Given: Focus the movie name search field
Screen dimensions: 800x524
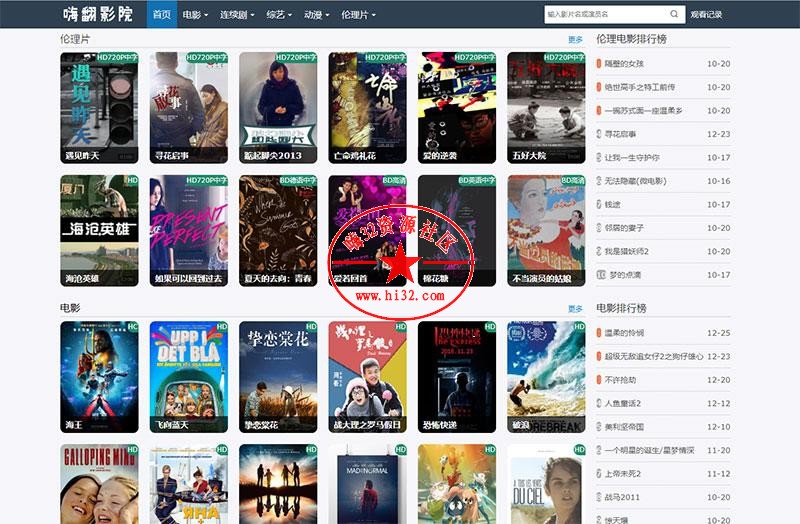Looking at the screenshot, I should coord(605,15).
